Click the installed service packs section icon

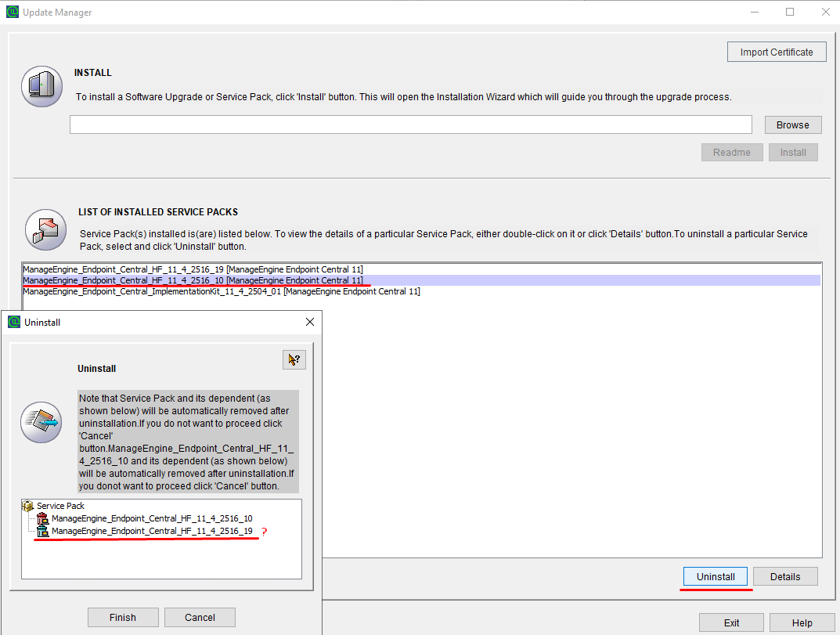point(45,229)
